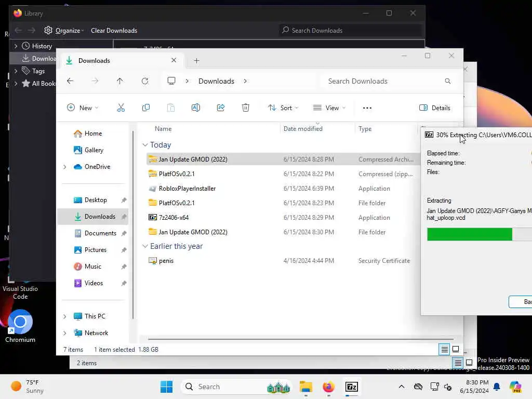The height and width of the screenshot is (399, 532).
Task: Refresh the Downloads folder view
Action: pyautogui.click(x=145, y=81)
